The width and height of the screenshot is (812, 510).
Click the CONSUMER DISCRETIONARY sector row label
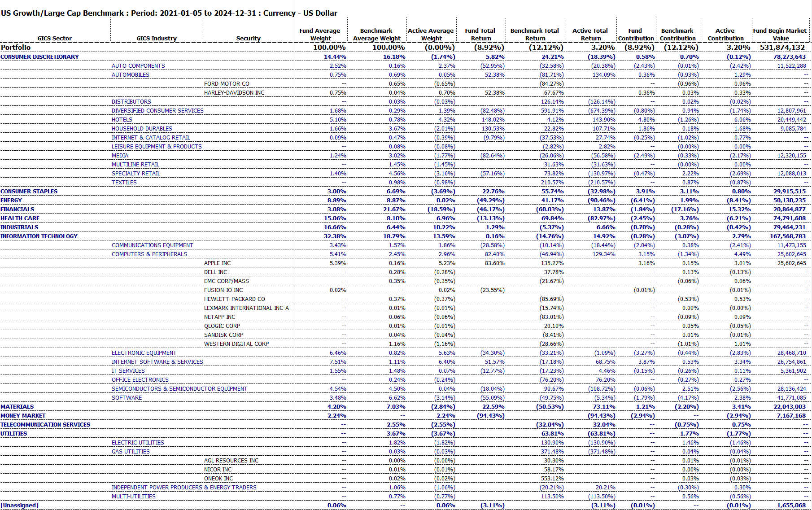(39, 57)
